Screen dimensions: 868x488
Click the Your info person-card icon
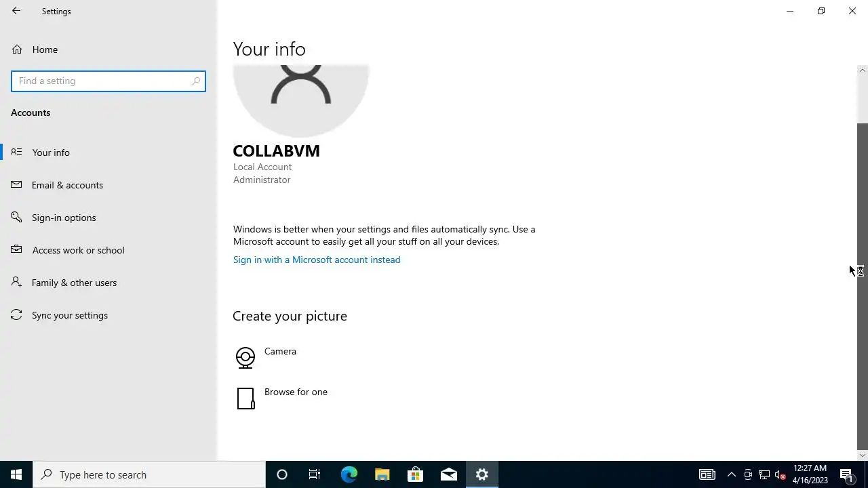coord(17,152)
